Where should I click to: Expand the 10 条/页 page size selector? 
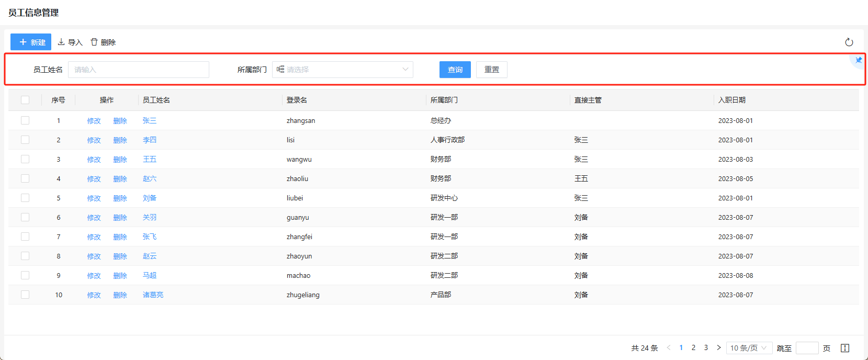(x=749, y=348)
